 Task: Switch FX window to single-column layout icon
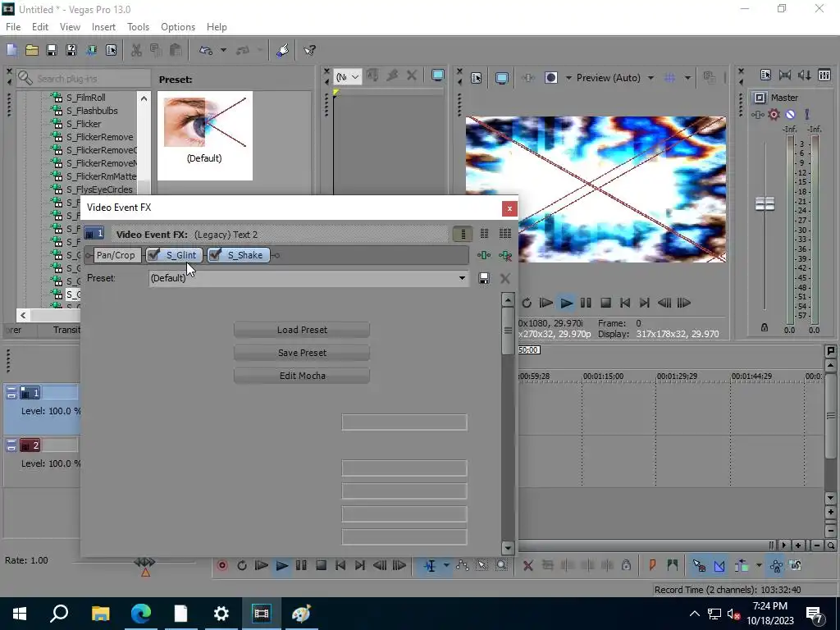click(463, 234)
